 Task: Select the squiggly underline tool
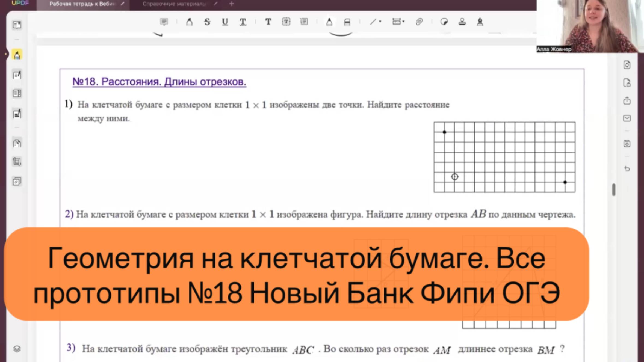click(x=243, y=22)
